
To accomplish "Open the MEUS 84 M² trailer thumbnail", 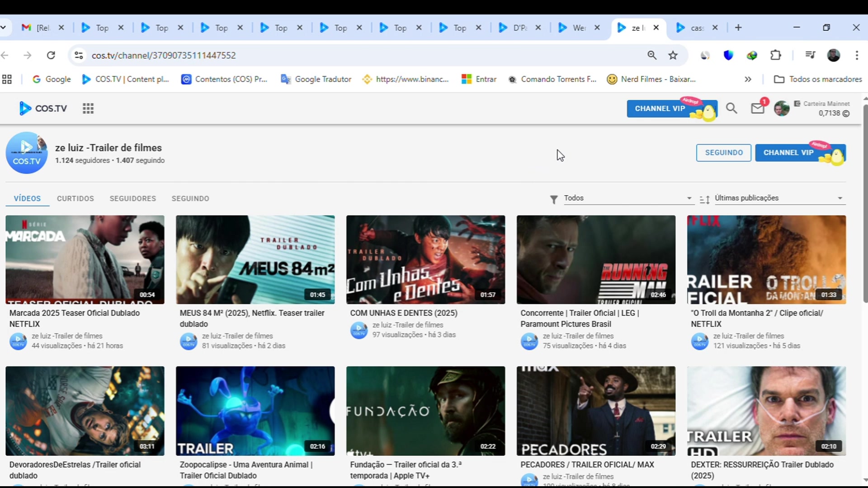I will 255,260.
